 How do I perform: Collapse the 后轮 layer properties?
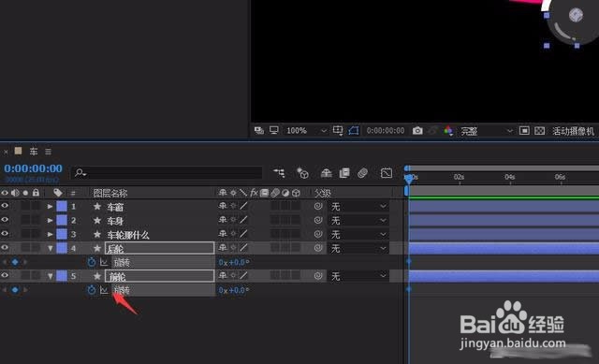coord(50,248)
